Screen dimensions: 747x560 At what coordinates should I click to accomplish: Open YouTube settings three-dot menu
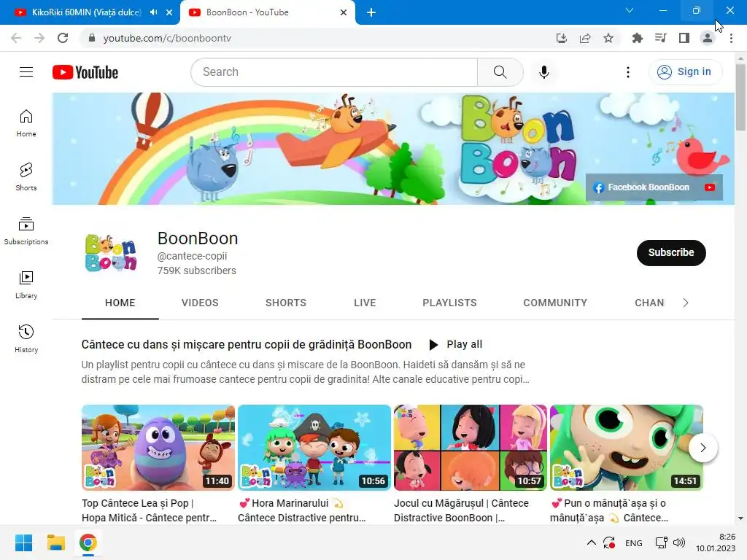pyautogui.click(x=628, y=72)
